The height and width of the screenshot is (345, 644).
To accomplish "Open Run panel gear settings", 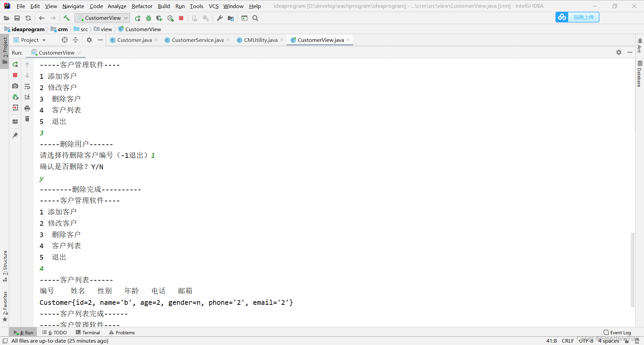I will 619,52.
